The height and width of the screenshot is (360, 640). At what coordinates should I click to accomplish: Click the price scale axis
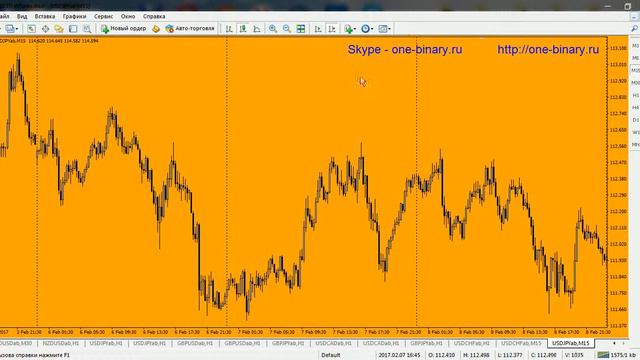618,182
